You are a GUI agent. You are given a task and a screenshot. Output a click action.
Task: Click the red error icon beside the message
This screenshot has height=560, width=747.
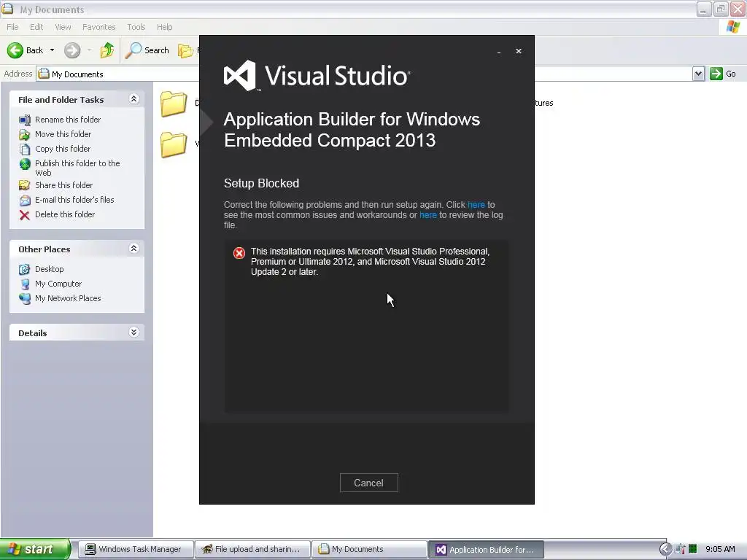click(239, 253)
